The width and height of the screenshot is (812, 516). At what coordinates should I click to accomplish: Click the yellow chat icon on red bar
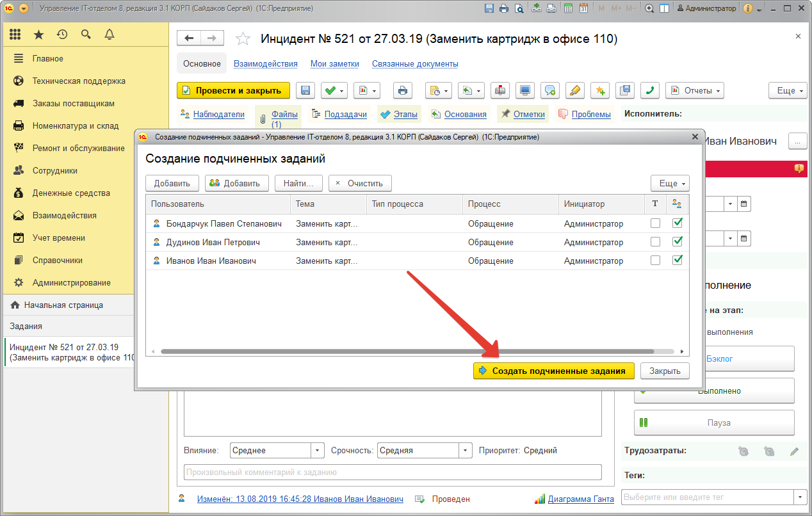(799, 168)
